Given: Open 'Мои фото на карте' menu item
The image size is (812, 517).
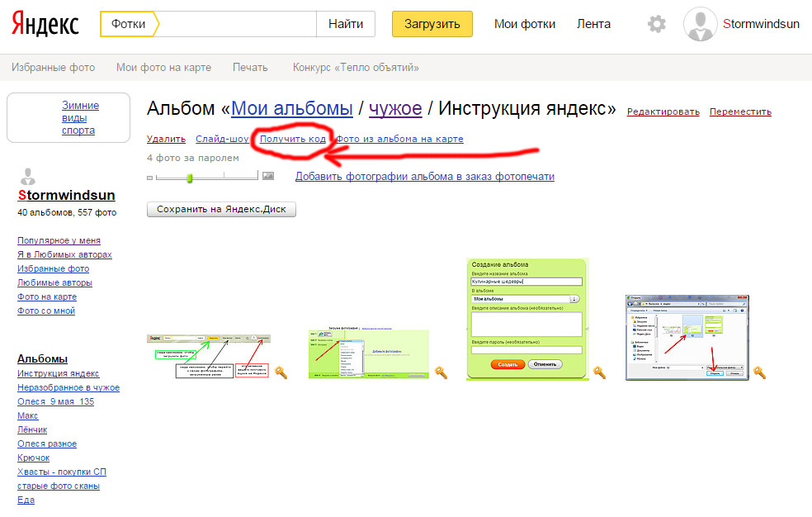Looking at the screenshot, I should pyautogui.click(x=163, y=68).
